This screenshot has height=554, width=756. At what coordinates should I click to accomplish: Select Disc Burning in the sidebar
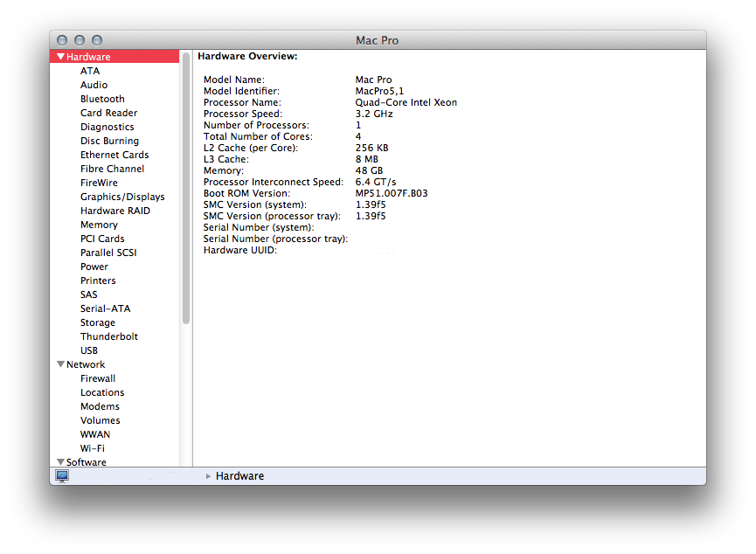[x=110, y=141]
